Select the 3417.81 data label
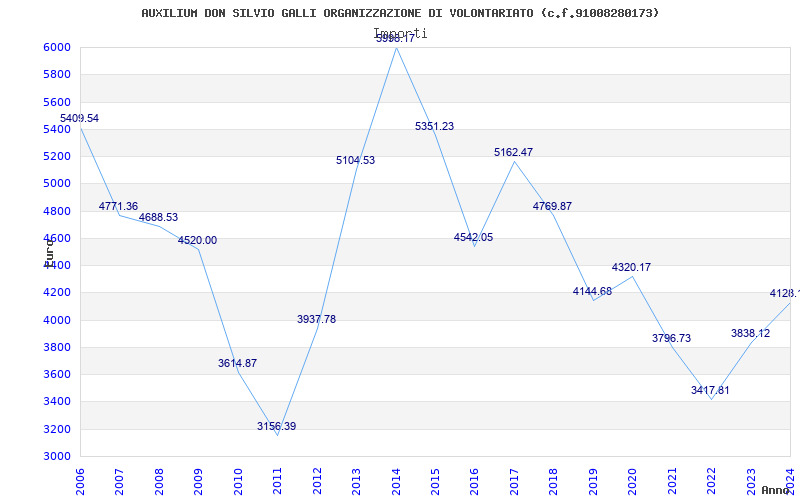Viewport: 800px width, 500px height. click(710, 390)
